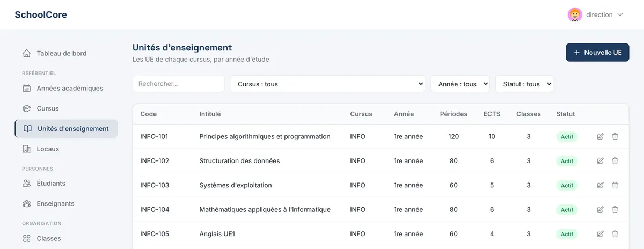Click the Actif badge for INFO-103
This screenshot has height=249, width=644.
point(567,186)
